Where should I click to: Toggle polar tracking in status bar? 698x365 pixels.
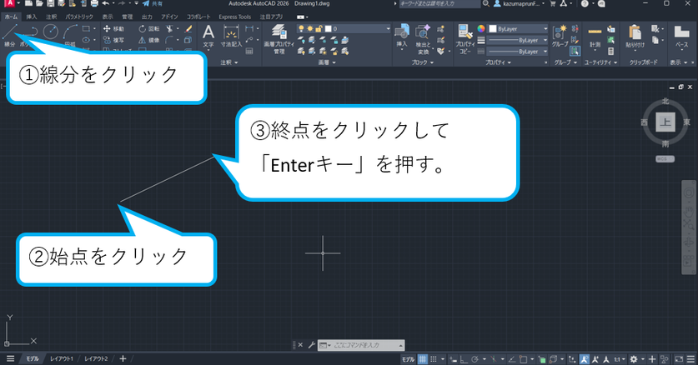[475, 359]
